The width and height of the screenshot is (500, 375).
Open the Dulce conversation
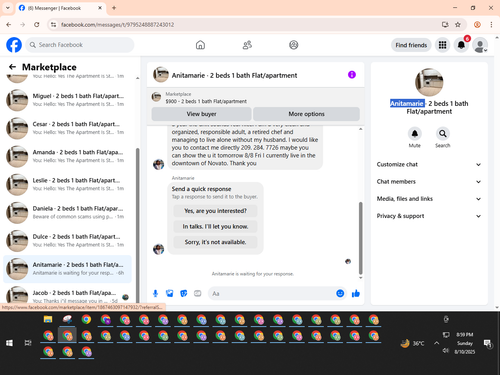point(67,241)
